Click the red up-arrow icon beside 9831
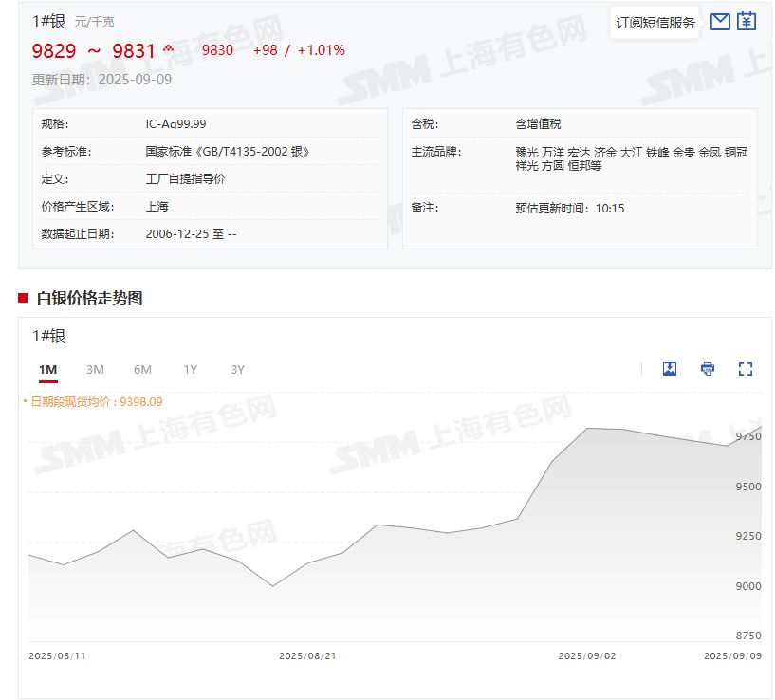Image resolution: width=775 pixels, height=700 pixels. pos(169,48)
